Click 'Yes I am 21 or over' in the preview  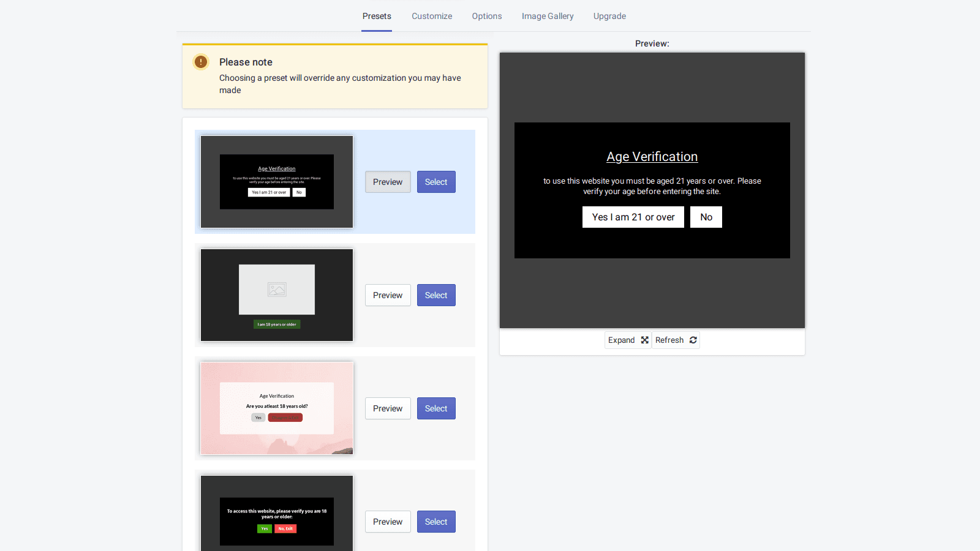tap(633, 217)
